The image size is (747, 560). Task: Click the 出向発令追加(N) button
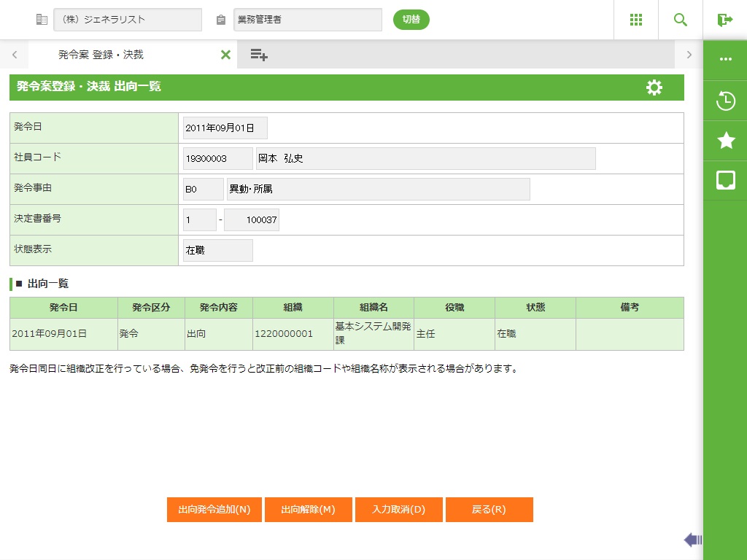tap(214, 510)
